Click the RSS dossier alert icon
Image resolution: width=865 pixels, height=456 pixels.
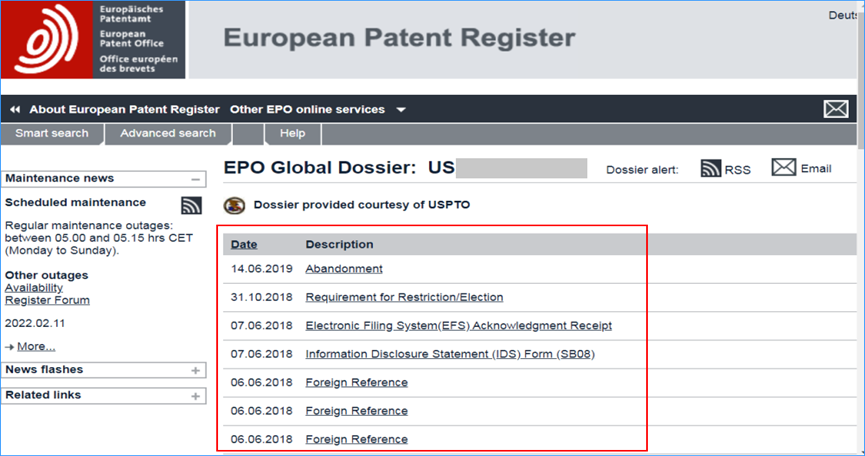click(711, 169)
